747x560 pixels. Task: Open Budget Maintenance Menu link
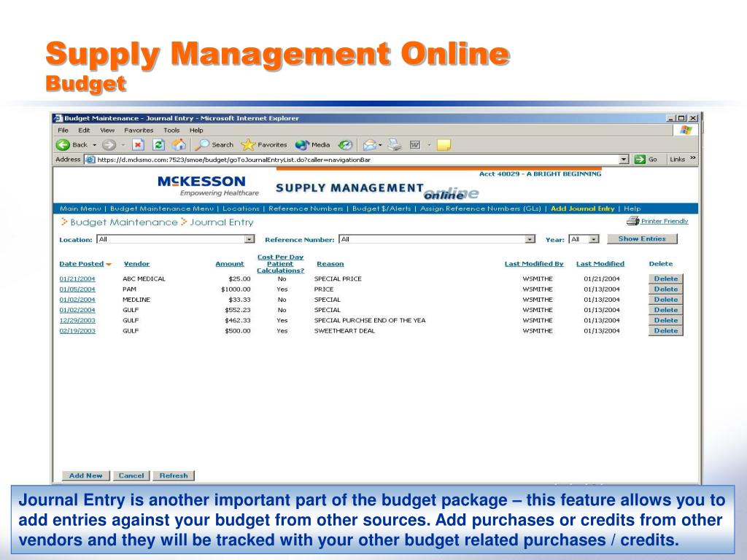(162, 209)
